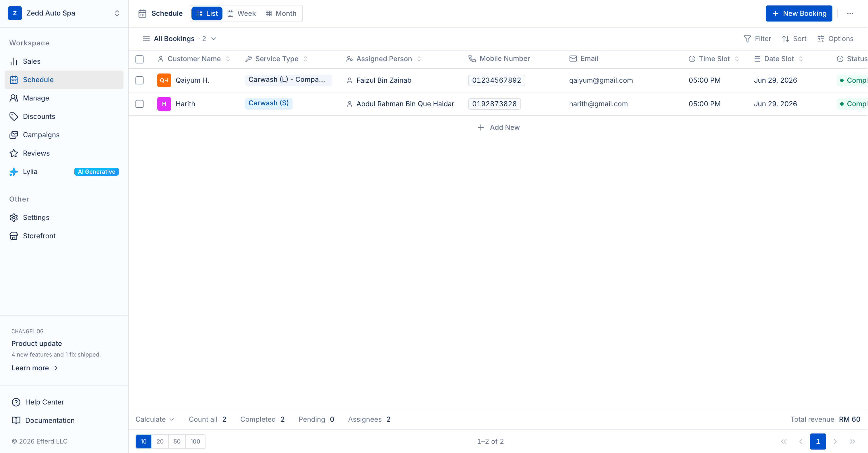868x453 pixels.
Task: Open the Sales bar chart icon
Action: coord(14,61)
